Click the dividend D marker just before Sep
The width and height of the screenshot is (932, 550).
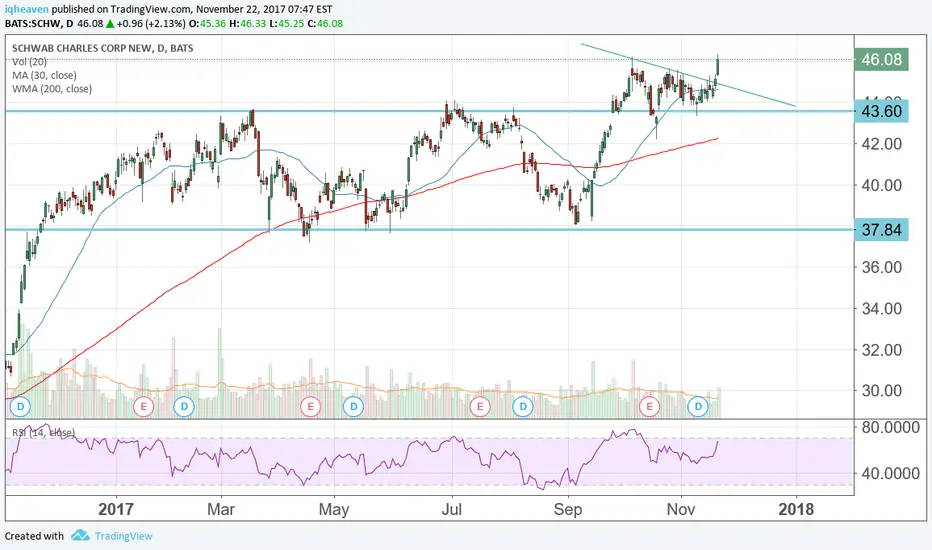click(x=523, y=407)
